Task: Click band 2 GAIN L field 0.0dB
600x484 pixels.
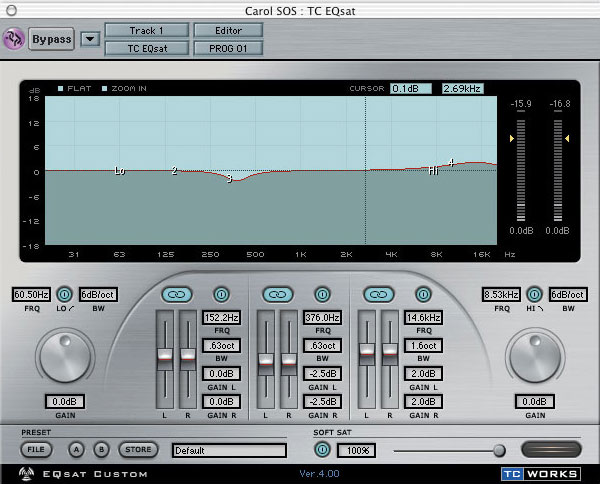Action: coord(221,373)
